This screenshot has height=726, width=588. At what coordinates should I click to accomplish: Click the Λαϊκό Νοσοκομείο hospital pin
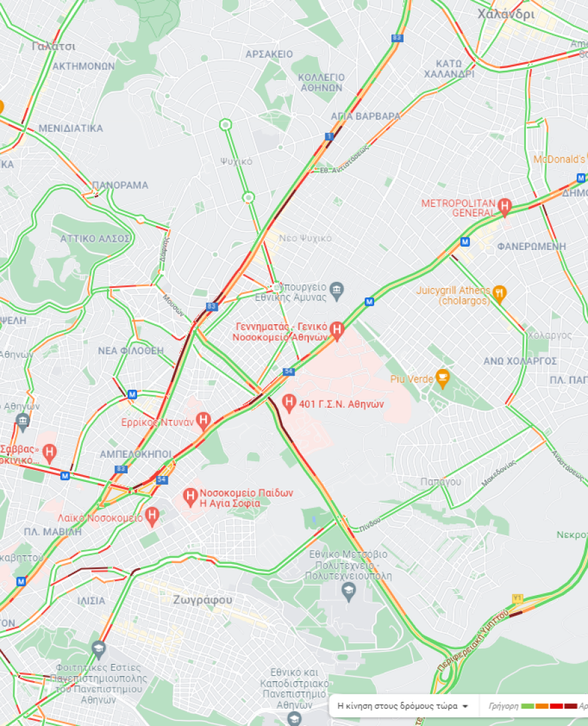coord(152,516)
